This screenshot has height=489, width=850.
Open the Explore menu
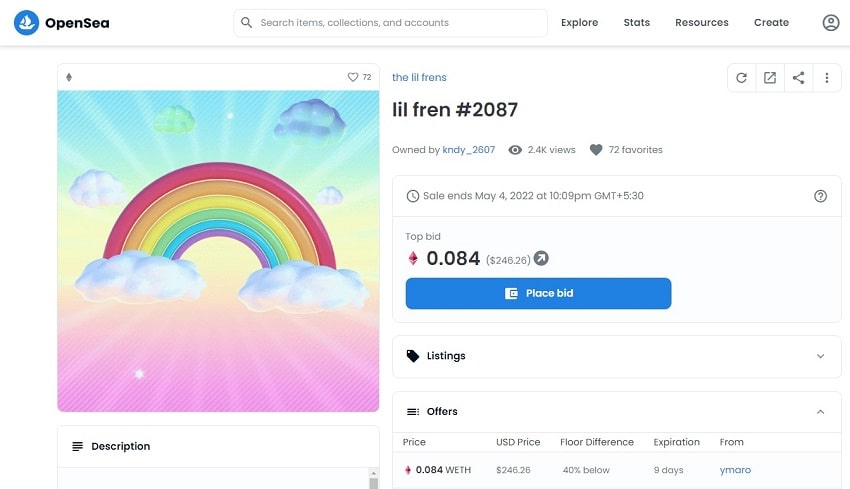tap(579, 22)
